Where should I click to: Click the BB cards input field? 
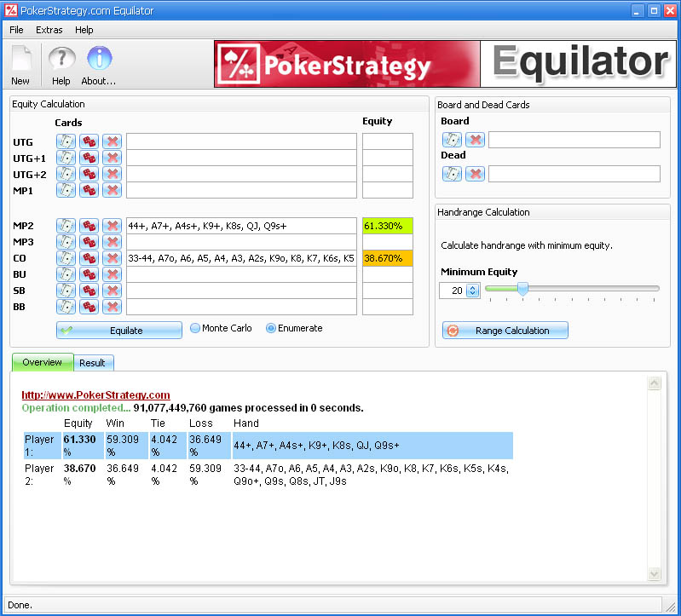[241, 307]
